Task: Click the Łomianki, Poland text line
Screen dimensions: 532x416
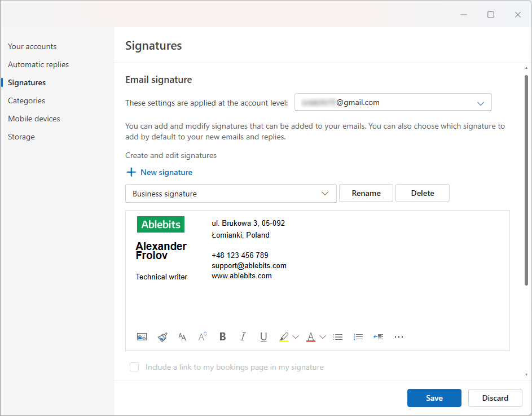Action: click(240, 235)
